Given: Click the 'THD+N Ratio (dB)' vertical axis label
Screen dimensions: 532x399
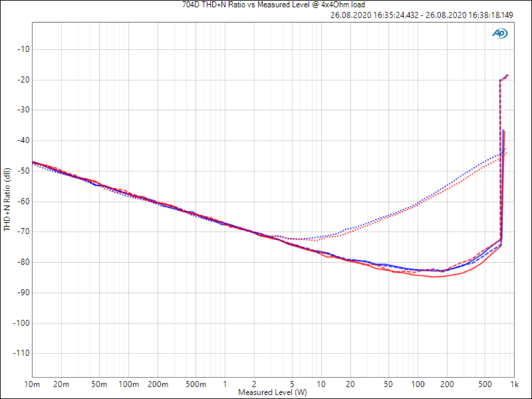Looking at the screenshot, I should (x=7, y=200).
